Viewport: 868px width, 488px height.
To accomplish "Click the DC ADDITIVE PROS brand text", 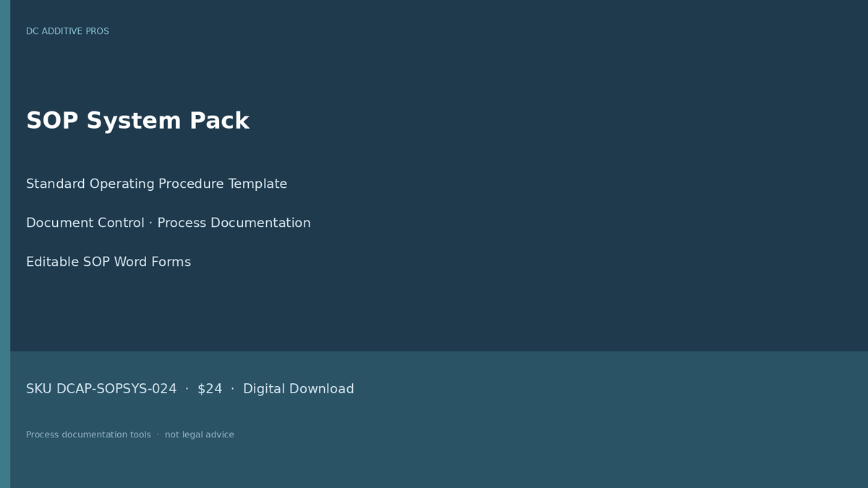I will click(67, 31).
